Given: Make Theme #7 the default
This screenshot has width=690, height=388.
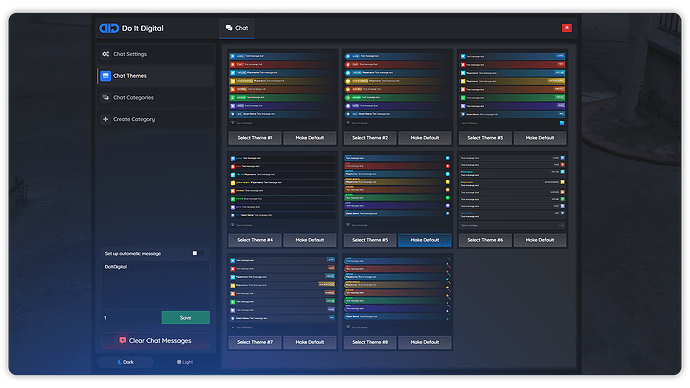Looking at the screenshot, I should coord(310,342).
